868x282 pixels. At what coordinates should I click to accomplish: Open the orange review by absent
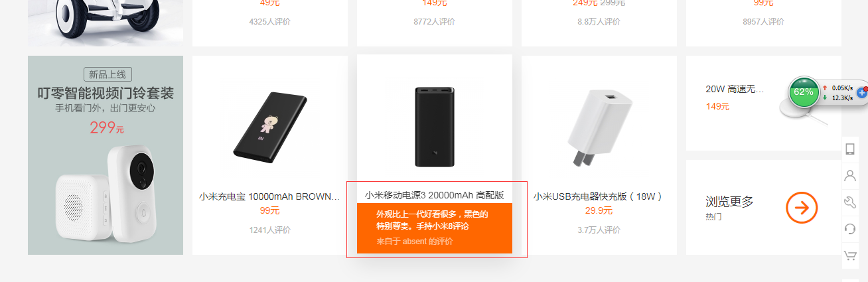[435, 228]
